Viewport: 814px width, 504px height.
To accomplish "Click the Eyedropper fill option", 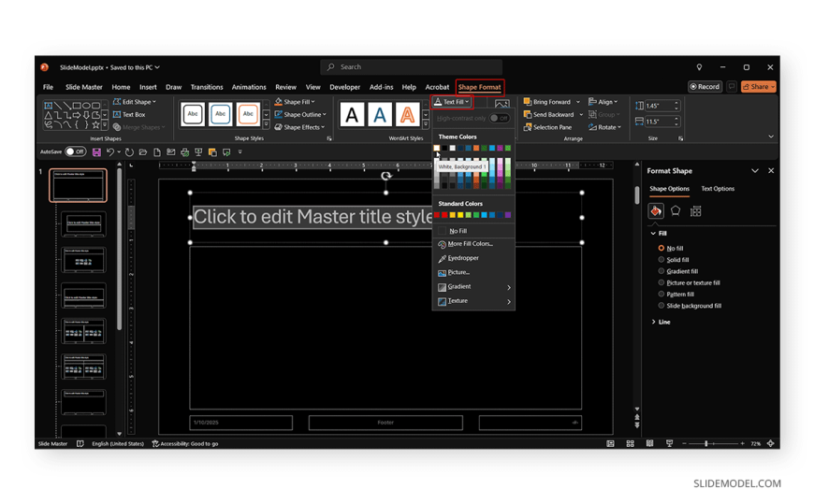I will point(462,258).
